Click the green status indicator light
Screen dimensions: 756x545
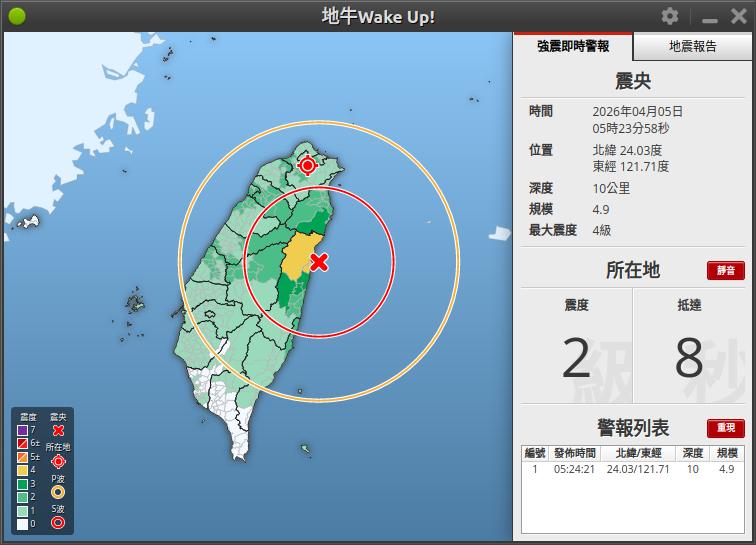tap(17, 16)
